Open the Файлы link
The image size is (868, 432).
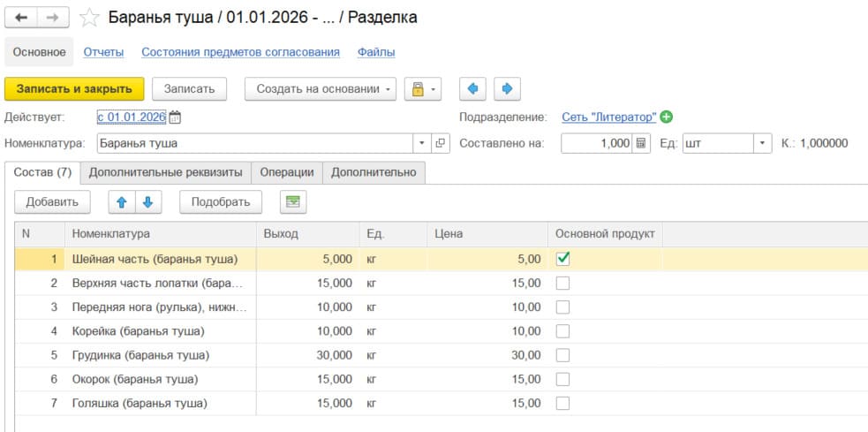pos(376,52)
